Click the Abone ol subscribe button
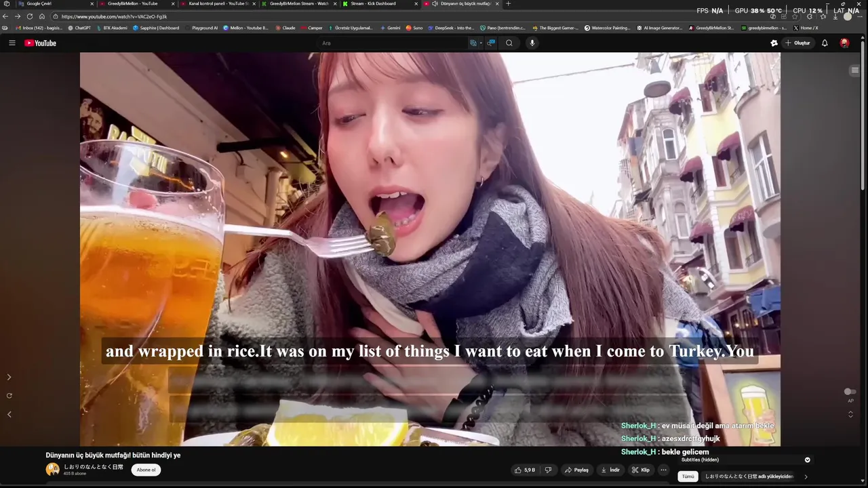Screen dimensions: 868x488 (146, 470)
